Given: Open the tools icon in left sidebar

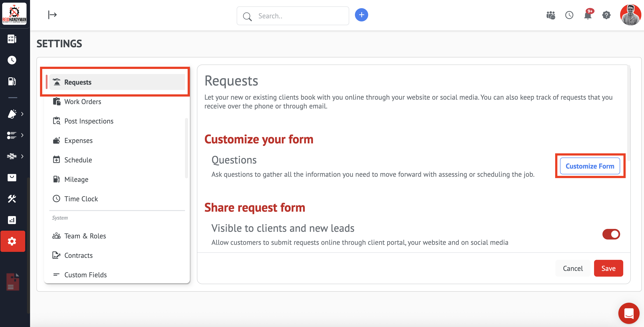Looking at the screenshot, I should point(12,199).
